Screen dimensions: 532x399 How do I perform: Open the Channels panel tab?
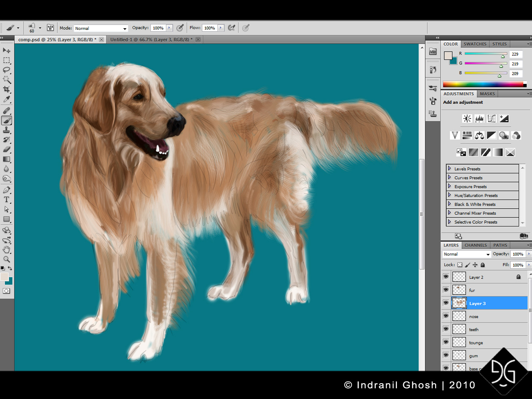coord(475,245)
